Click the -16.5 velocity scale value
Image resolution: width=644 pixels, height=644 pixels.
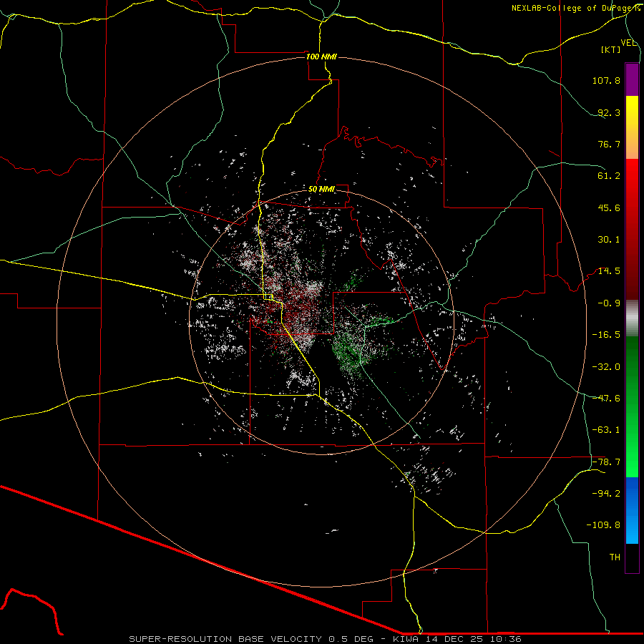tap(606, 335)
